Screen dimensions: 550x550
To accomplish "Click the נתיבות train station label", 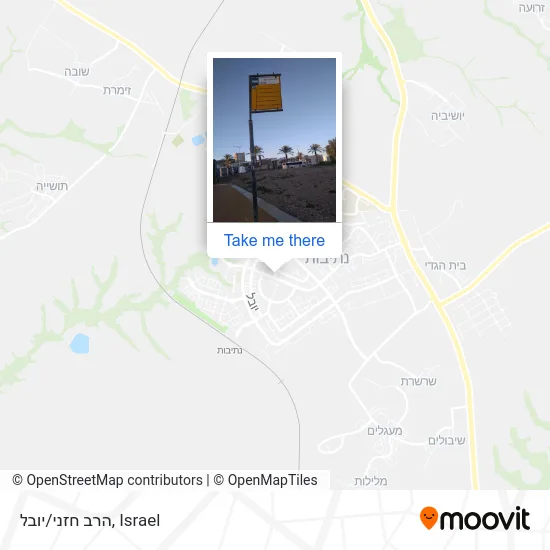I will tap(230, 350).
